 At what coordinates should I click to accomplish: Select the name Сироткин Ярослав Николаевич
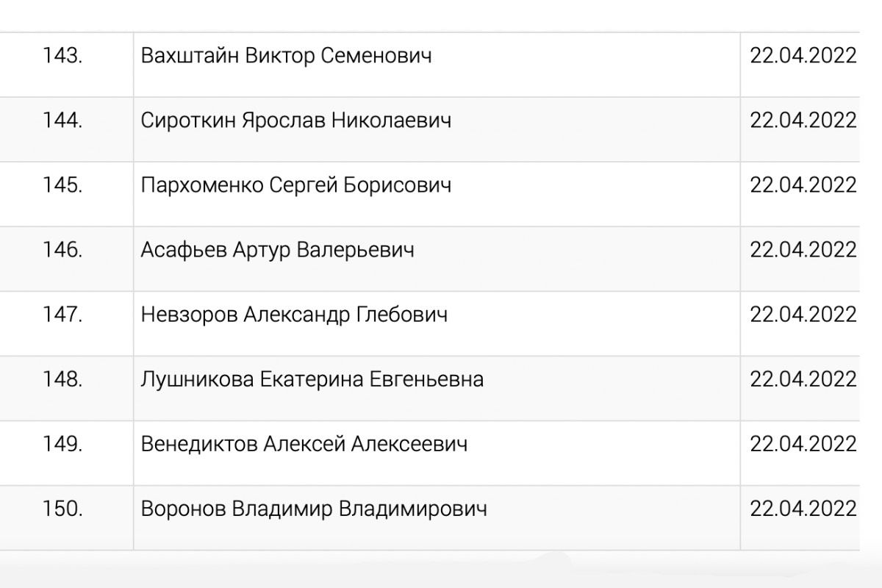pos(295,121)
